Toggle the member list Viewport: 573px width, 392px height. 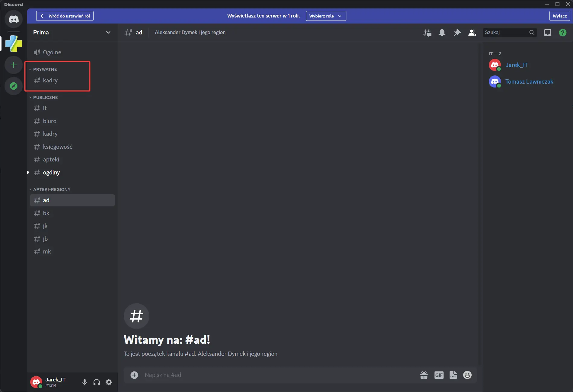[x=472, y=33]
